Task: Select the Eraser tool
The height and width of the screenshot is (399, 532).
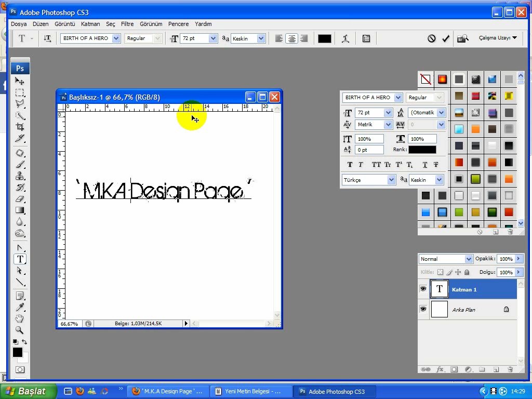Action: [20, 199]
